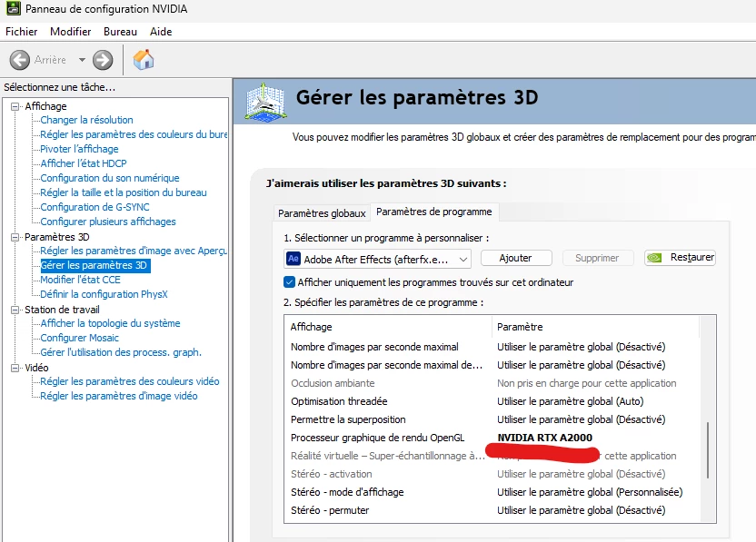Click the Supprimer button
The height and width of the screenshot is (542, 756).
pos(597,258)
